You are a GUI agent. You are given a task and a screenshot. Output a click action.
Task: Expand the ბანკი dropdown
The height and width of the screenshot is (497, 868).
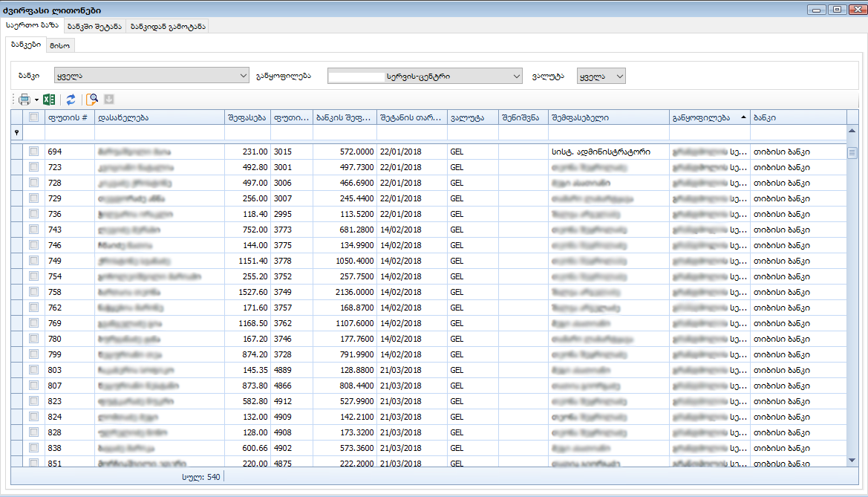244,76
